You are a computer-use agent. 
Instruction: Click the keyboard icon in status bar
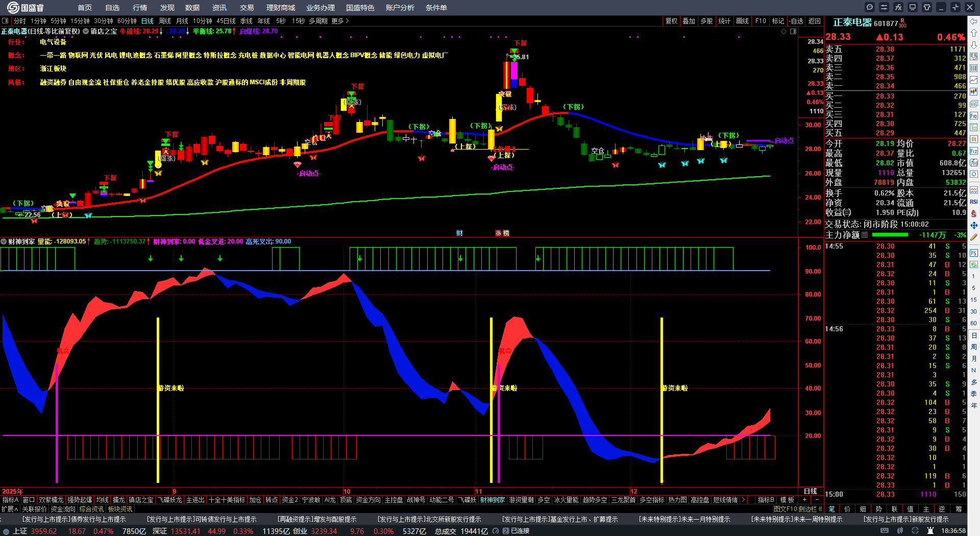[x=885, y=531]
